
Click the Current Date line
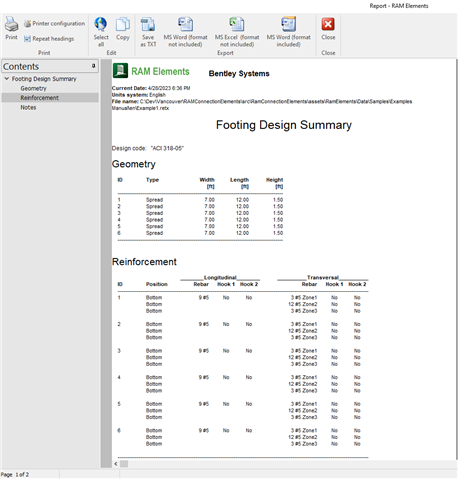(x=151, y=88)
